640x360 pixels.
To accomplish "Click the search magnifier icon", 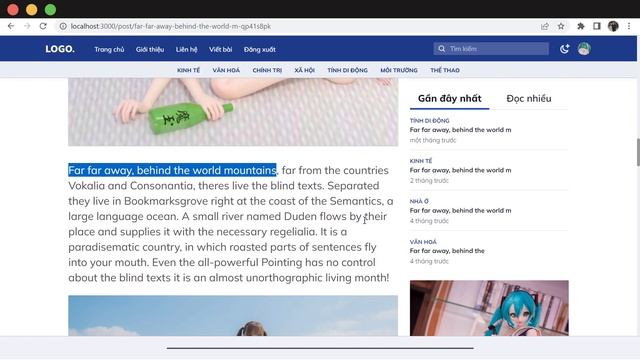I will (x=442, y=49).
